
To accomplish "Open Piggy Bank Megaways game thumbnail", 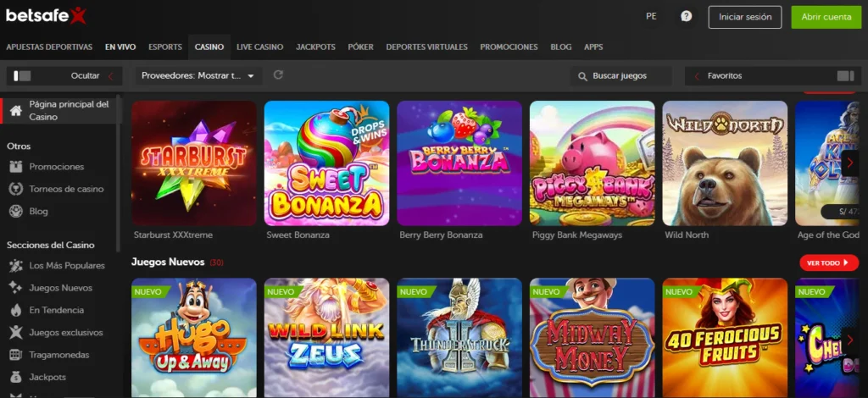I will click(593, 163).
